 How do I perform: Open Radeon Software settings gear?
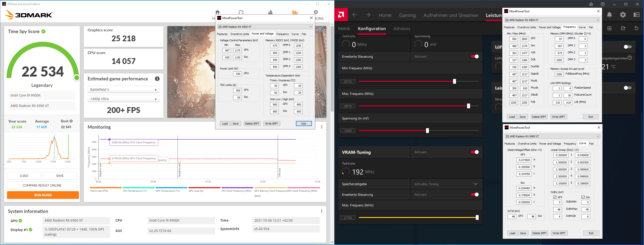click(x=623, y=15)
